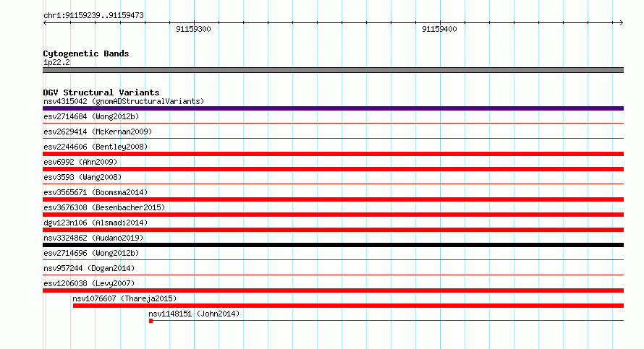Open esv3565671 (Boomsma2014) variant label
Screen dimensions: 644x349
(x=96, y=192)
